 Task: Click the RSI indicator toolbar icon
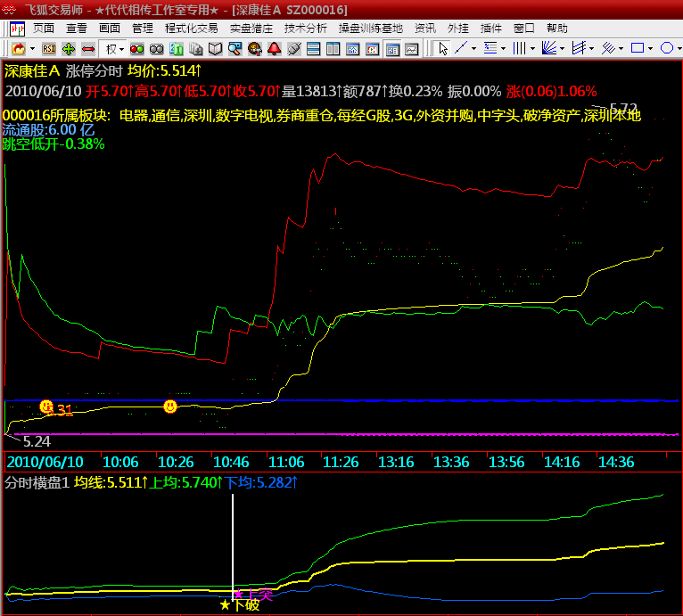tap(49, 48)
